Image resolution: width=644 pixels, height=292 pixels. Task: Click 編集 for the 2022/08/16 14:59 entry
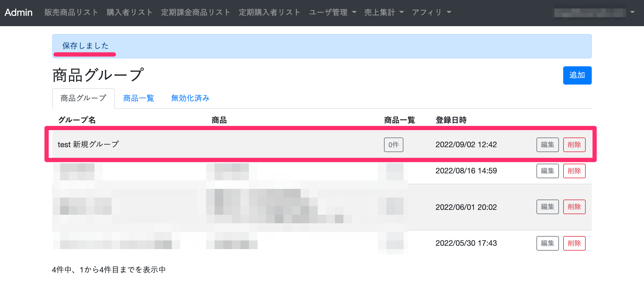pyautogui.click(x=547, y=171)
